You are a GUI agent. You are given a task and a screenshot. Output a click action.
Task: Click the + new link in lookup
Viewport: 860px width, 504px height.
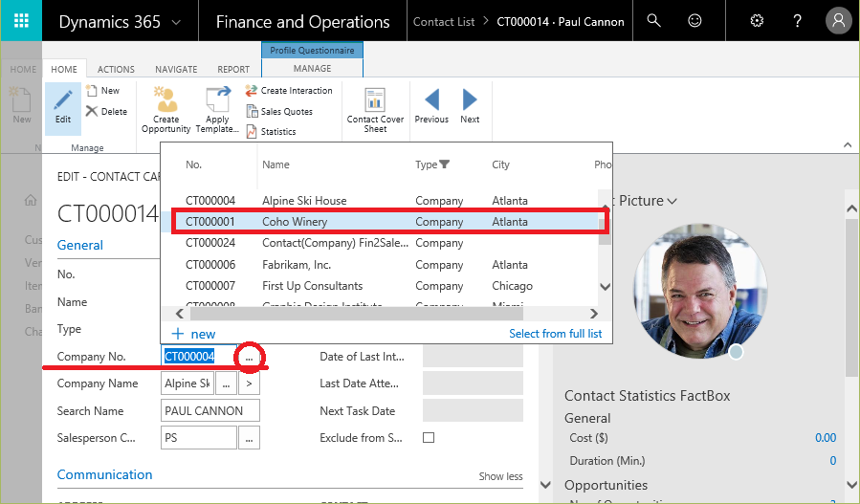193,334
